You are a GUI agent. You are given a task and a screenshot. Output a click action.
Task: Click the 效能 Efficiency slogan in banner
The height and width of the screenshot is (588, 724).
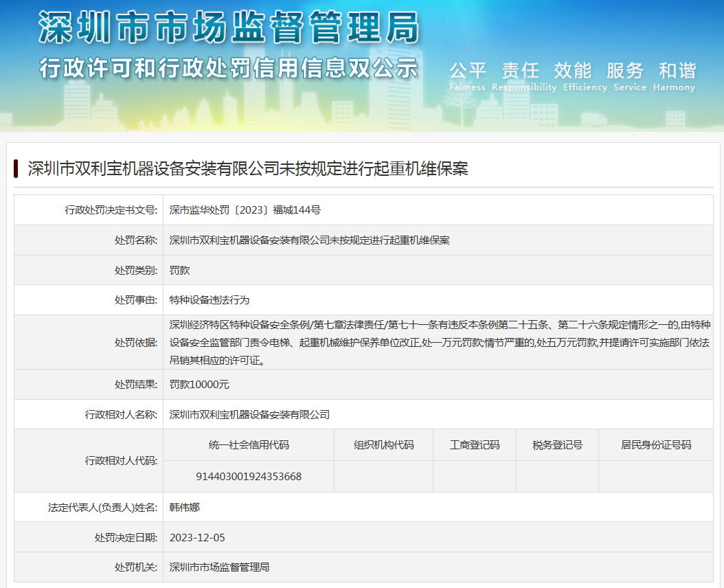(x=585, y=77)
